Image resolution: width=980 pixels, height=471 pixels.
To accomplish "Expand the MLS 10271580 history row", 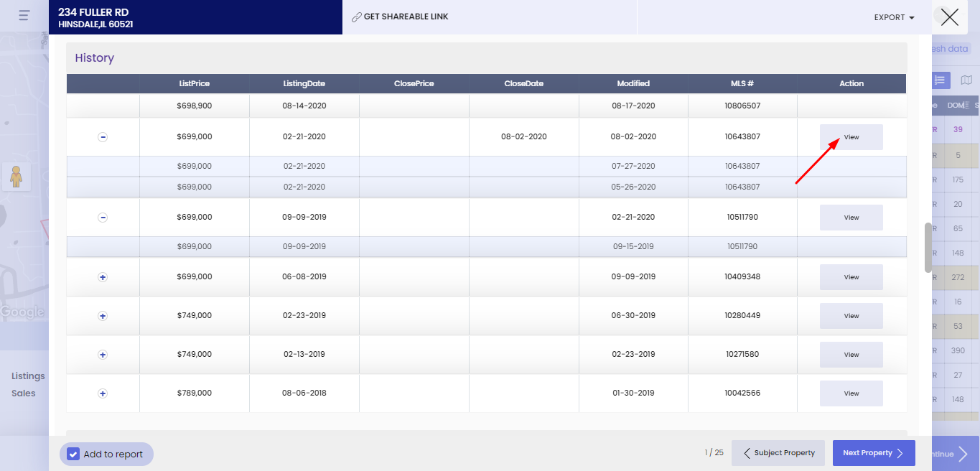I will [103, 355].
